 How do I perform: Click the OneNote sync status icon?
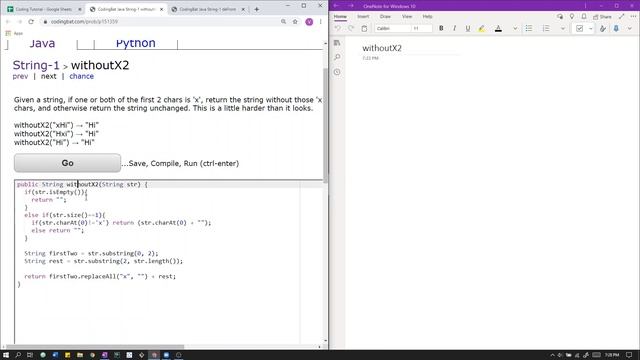560,16
